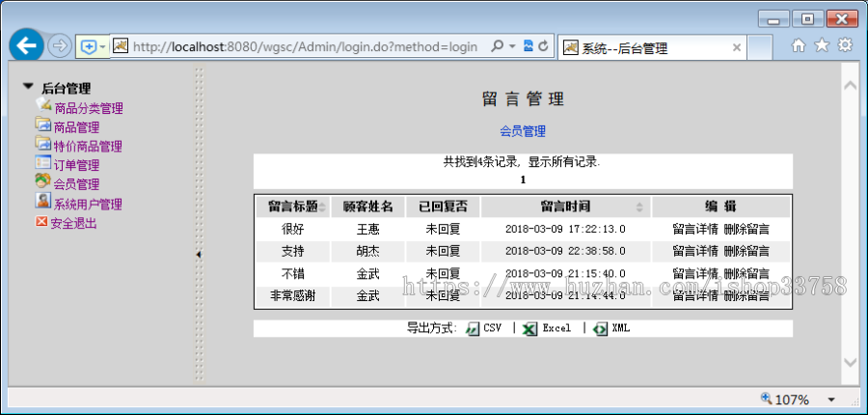868x415 pixels.
Task: Click the Excel export icon
Action: coord(529,328)
